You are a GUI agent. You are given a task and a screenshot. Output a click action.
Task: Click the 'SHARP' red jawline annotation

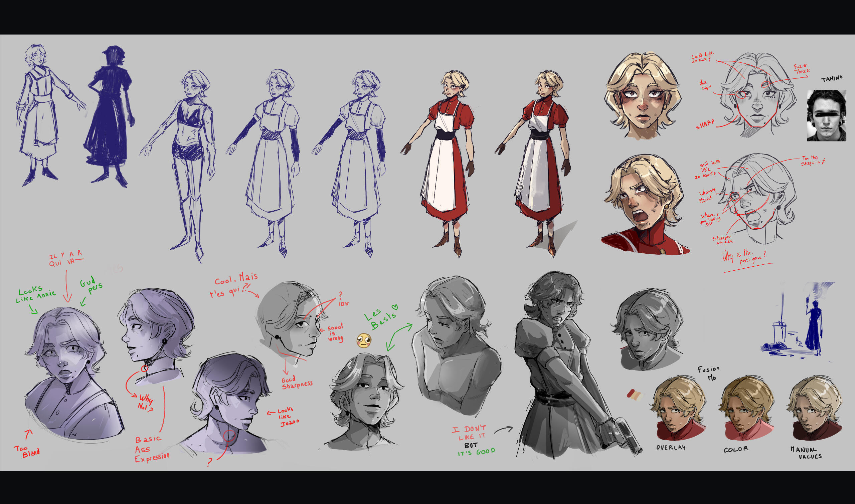pyautogui.click(x=705, y=124)
